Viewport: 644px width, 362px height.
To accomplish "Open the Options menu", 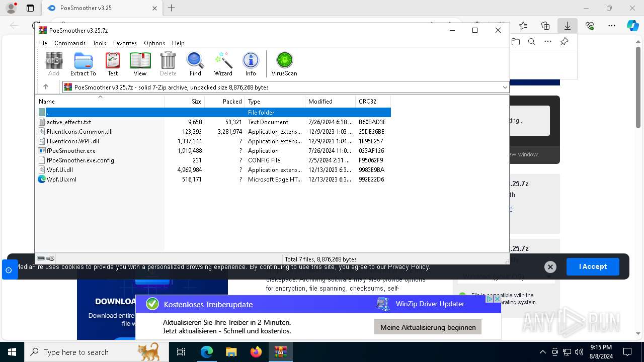I will point(154,43).
